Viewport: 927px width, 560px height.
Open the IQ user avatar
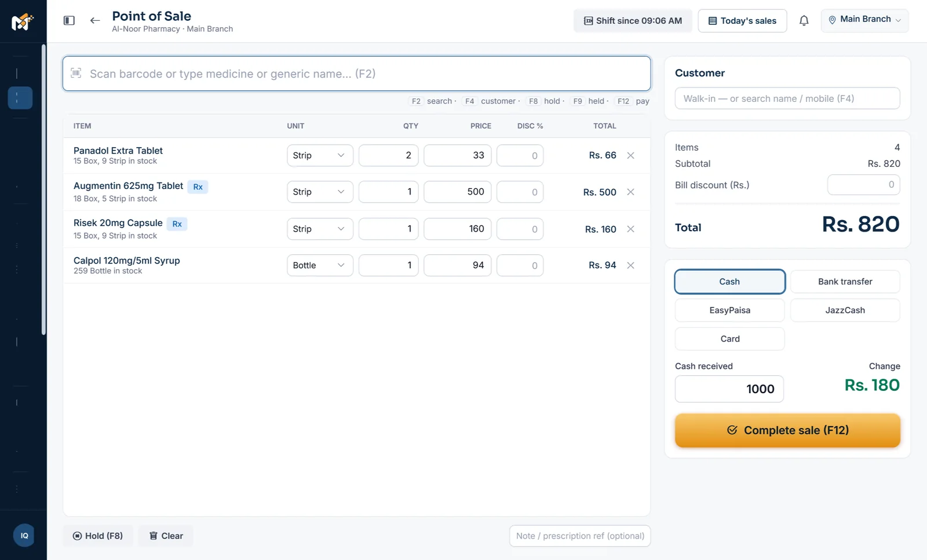(x=24, y=536)
